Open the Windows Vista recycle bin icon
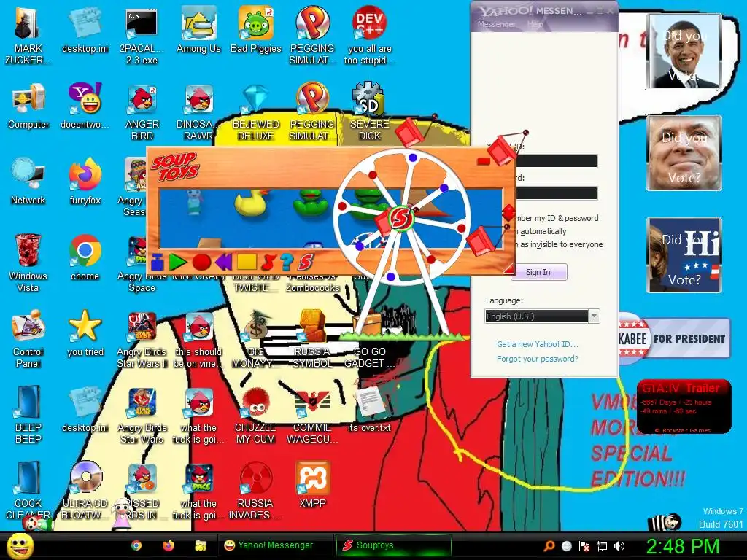Viewport: 747px width, 560px height. (x=28, y=262)
